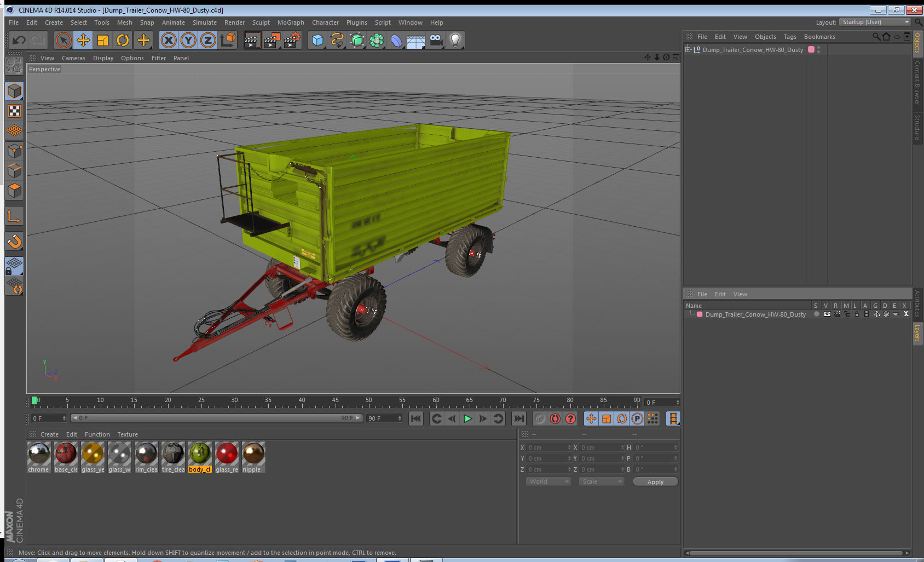Toggle Autokeying button
Screen dimensions: 924x562
click(555, 418)
